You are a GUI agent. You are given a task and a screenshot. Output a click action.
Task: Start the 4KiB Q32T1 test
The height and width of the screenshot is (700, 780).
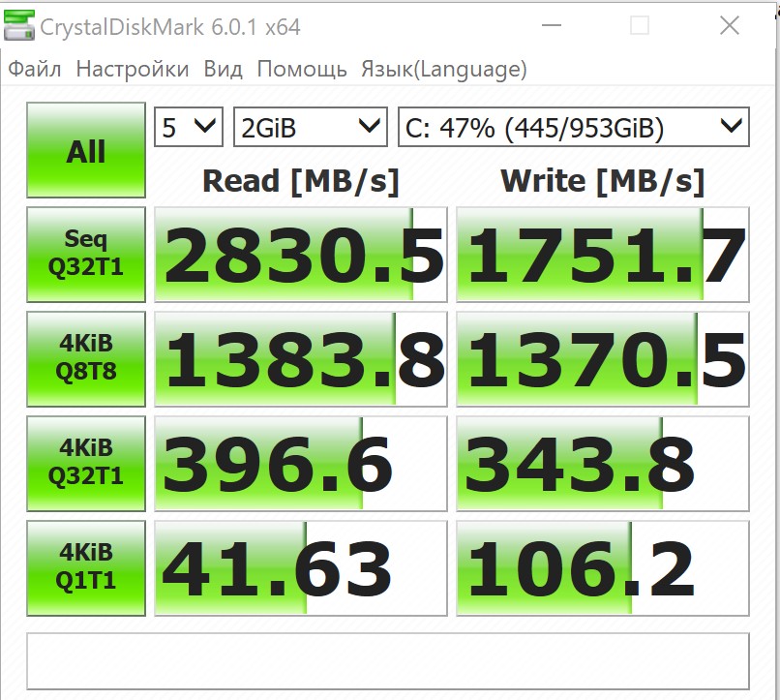pos(86,463)
